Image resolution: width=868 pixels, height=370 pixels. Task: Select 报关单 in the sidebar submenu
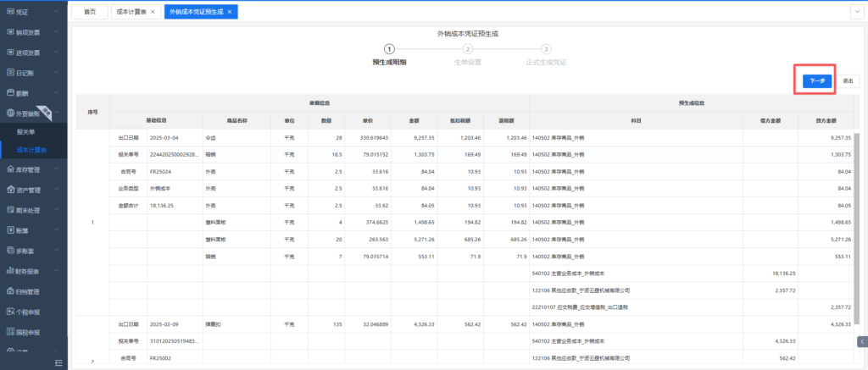[x=26, y=132]
